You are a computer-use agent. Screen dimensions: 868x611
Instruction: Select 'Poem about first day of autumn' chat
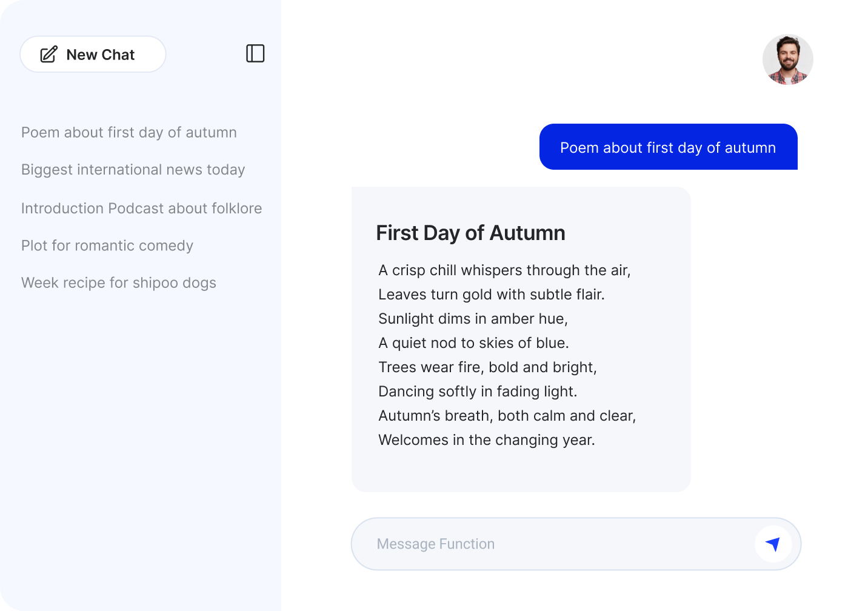[x=129, y=132]
